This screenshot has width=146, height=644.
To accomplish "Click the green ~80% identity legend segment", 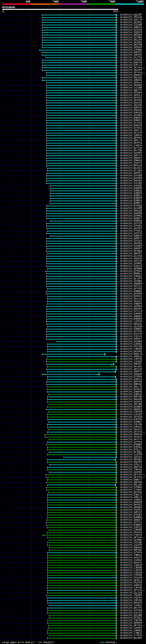I will pyautogui.click(x=101, y=4).
